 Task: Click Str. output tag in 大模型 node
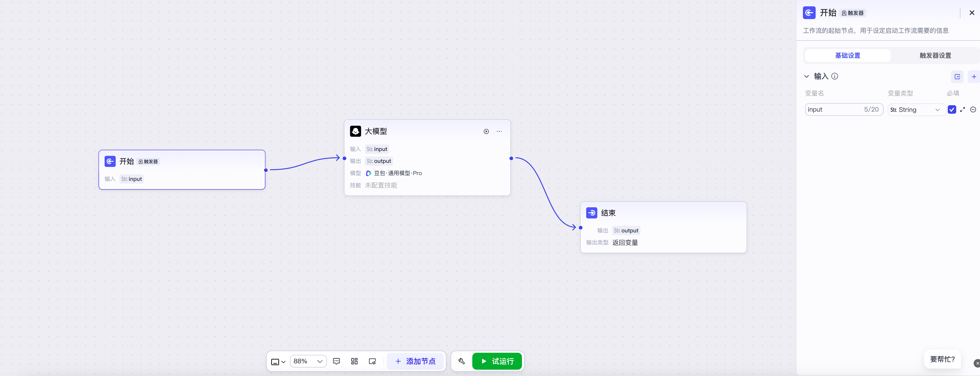click(379, 161)
